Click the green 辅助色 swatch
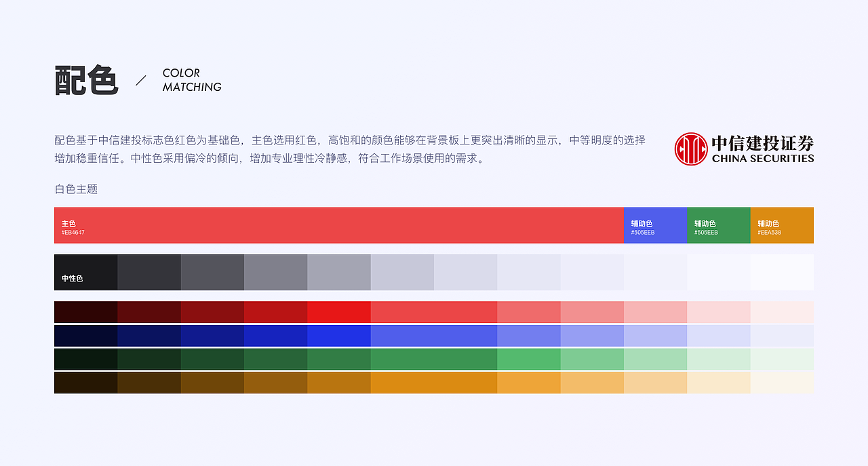The image size is (868, 466). (x=718, y=225)
